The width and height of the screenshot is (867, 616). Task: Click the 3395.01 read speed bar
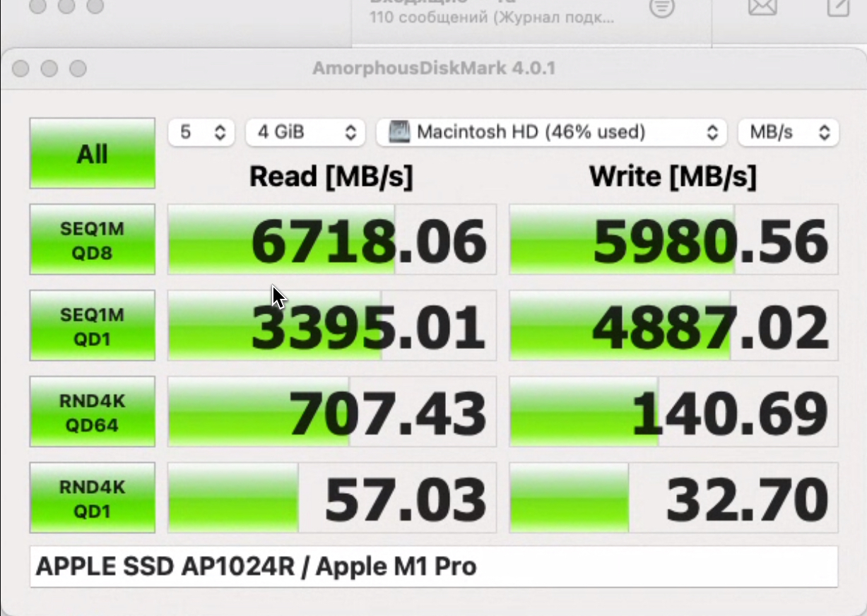pos(332,326)
